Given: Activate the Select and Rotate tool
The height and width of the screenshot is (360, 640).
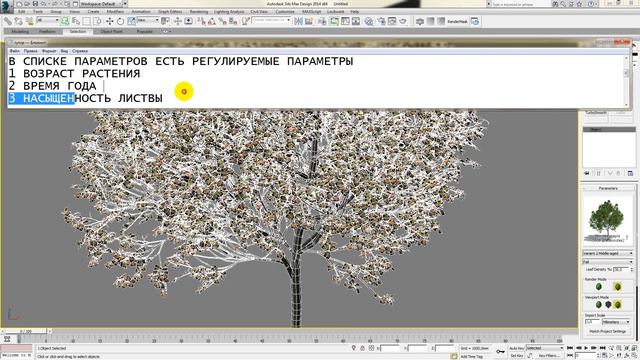Looking at the screenshot, I should tap(120, 21).
